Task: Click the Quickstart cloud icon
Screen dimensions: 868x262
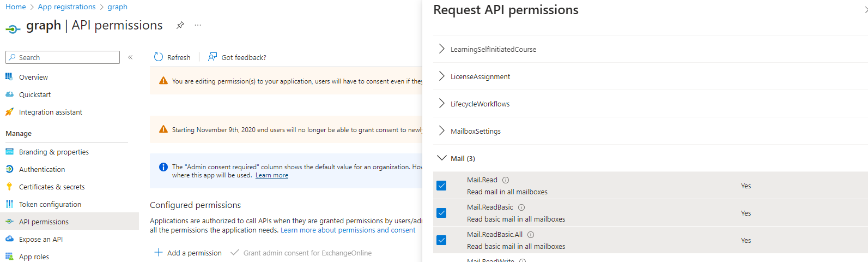Action: (x=9, y=94)
